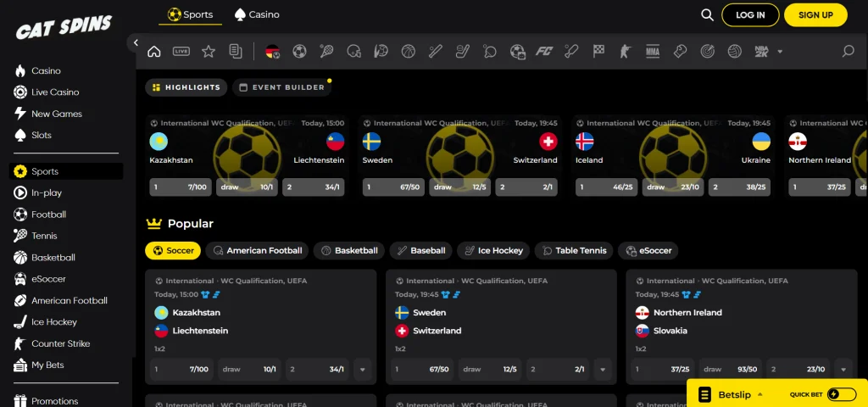Image resolution: width=868 pixels, height=407 pixels.
Task: Select the baseball bat icon in toolbar
Action: click(x=435, y=52)
